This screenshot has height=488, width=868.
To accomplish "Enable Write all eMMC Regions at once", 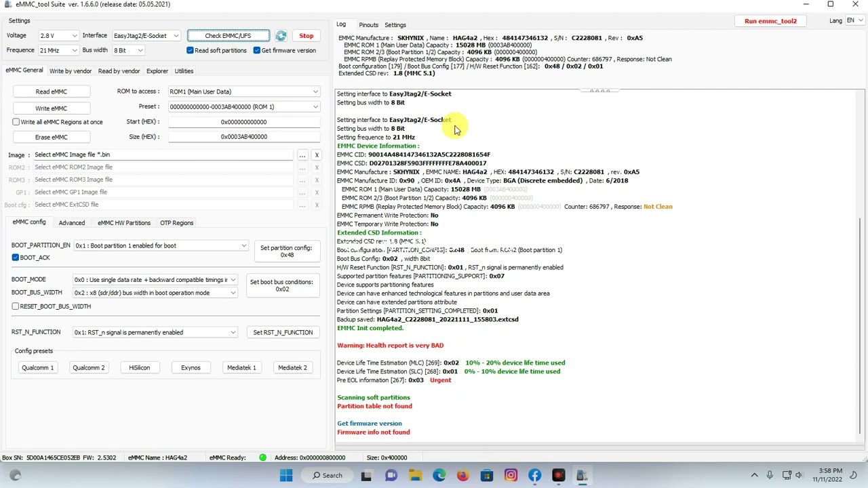I will tap(16, 122).
